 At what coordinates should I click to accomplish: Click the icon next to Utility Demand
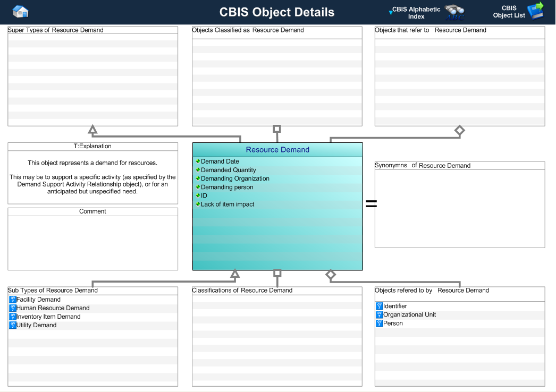[13, 325]
